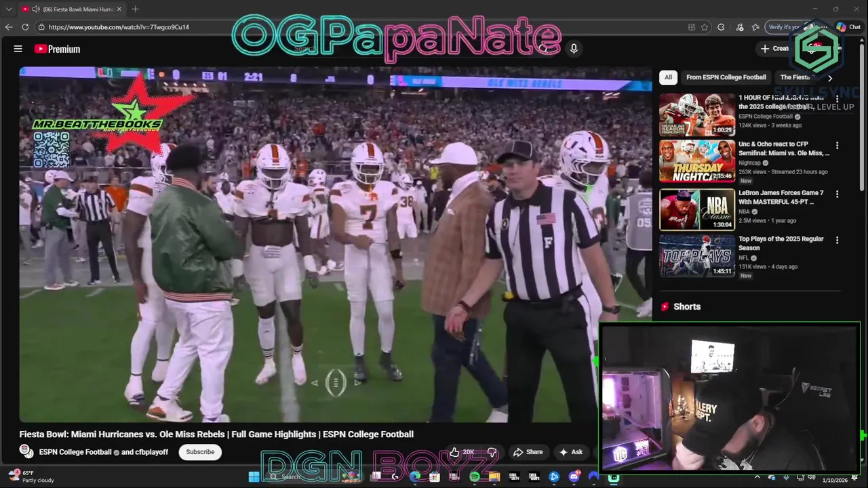The image size is (868, 488).
Task: Select the All filter chip
Action: tap(668, 77)
